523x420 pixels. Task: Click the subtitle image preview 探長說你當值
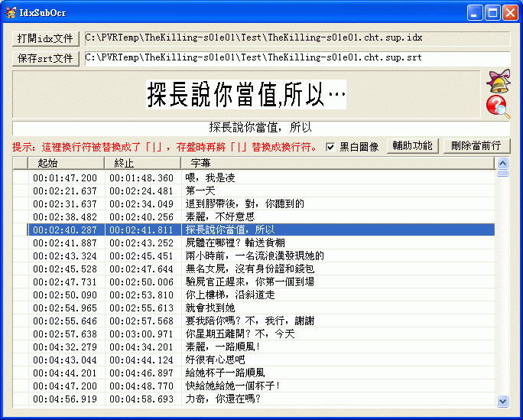point(246,94)
